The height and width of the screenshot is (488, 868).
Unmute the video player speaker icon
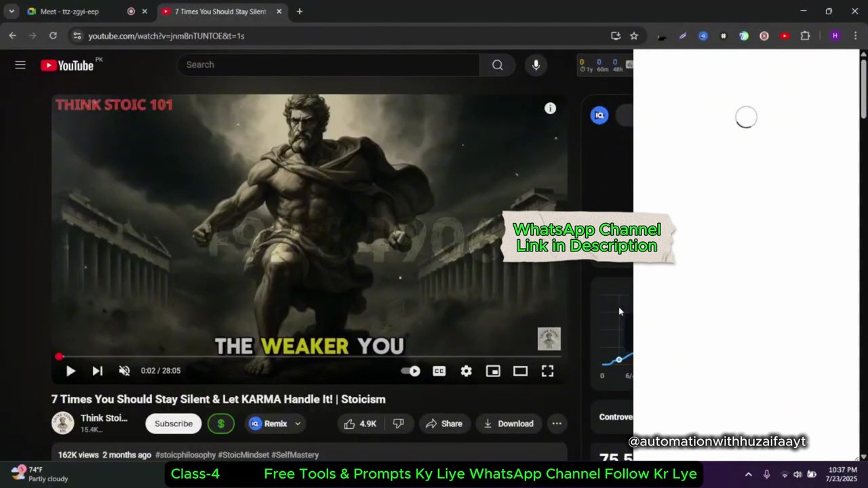[124, 371]
